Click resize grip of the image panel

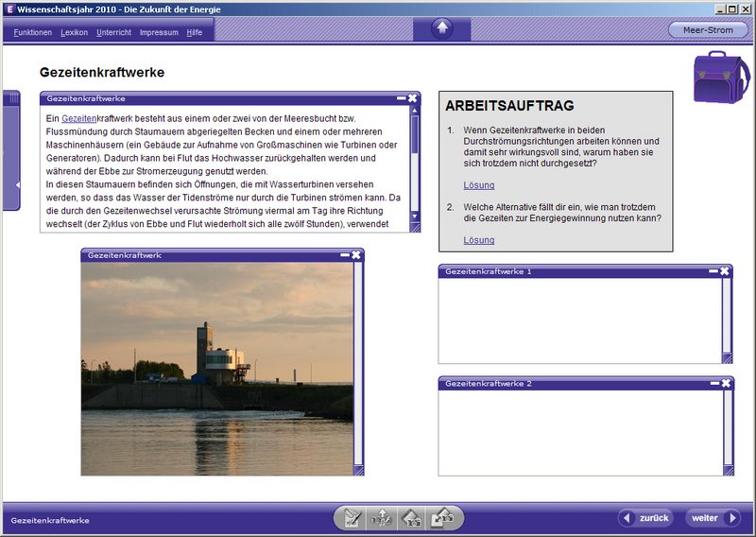[x=359, y=470]
